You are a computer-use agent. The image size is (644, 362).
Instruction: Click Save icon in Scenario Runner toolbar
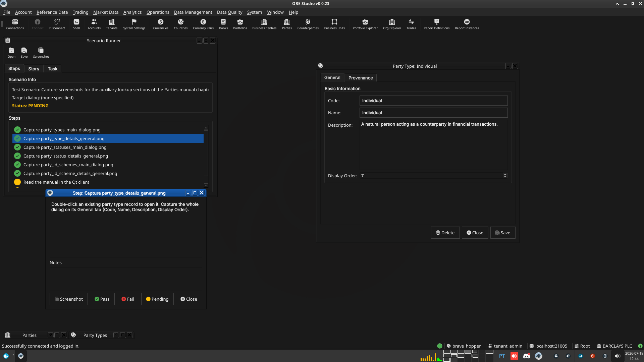coord(24,53)
